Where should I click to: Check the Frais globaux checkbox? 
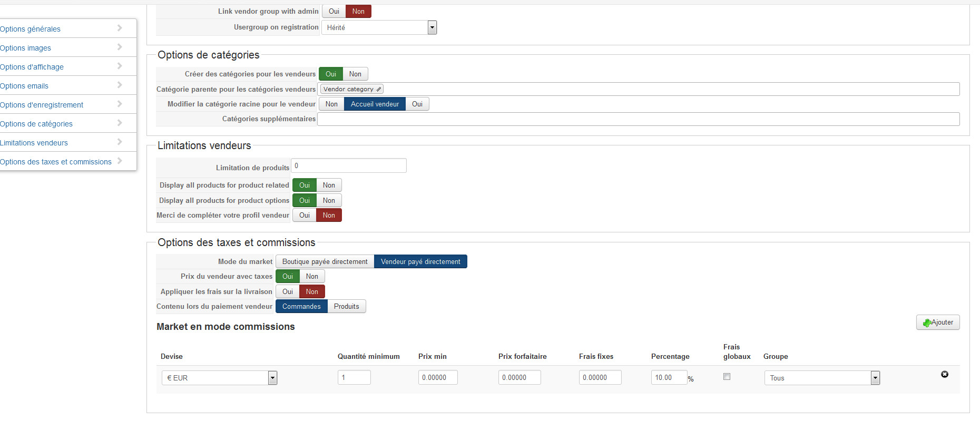(727, 376)
